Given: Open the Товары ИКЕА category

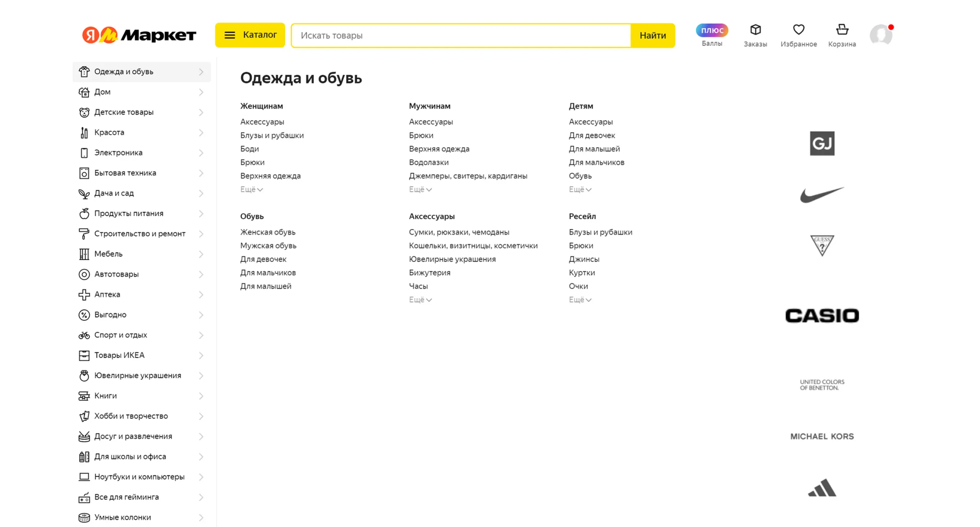Looking at the screenshot, I should pos(120,355).
